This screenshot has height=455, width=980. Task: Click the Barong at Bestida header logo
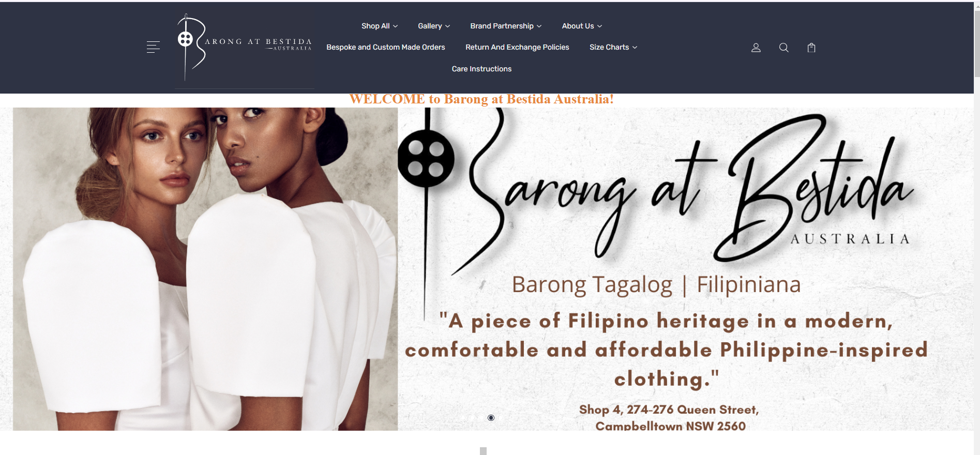(x=244, y=48)
